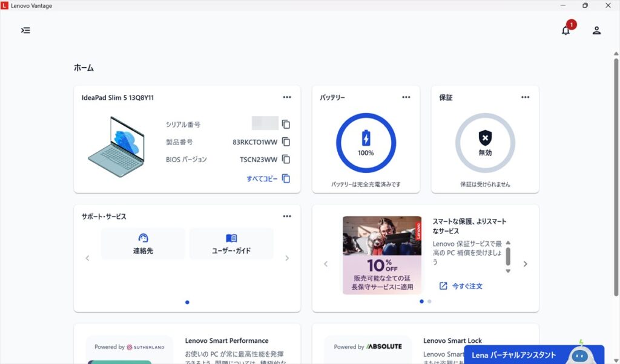Nudge the promotion text upward with the arrow

click(x=508, y=243)
